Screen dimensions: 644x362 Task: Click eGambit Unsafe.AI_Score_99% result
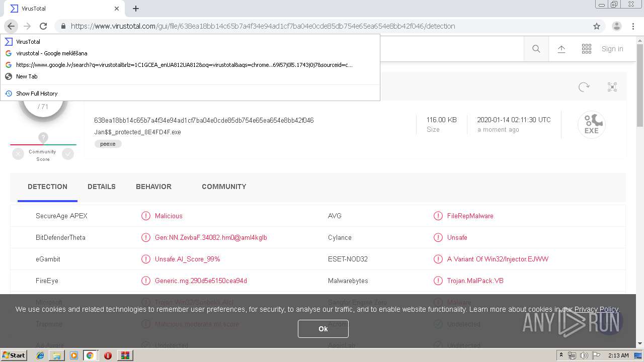coord(187,259)
